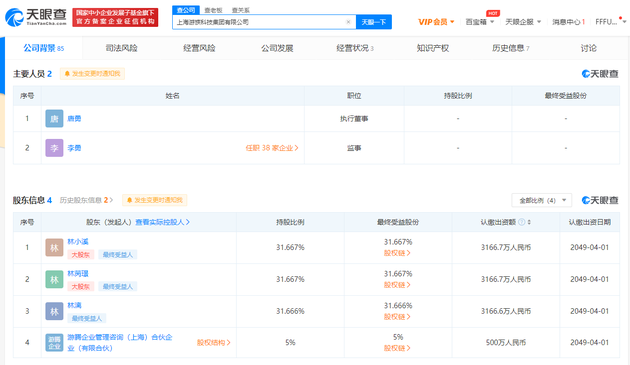Viewport: 630px width, 365px height.
Task: Click the 天眼一下 search button
Action: (x=374, y=22)
